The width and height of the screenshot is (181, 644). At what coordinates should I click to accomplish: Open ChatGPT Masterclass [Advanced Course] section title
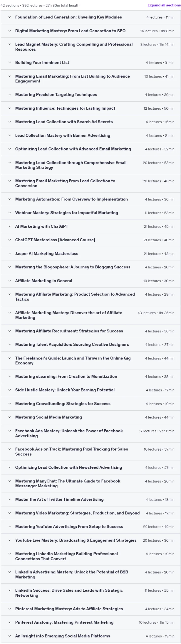click(55, 240)
